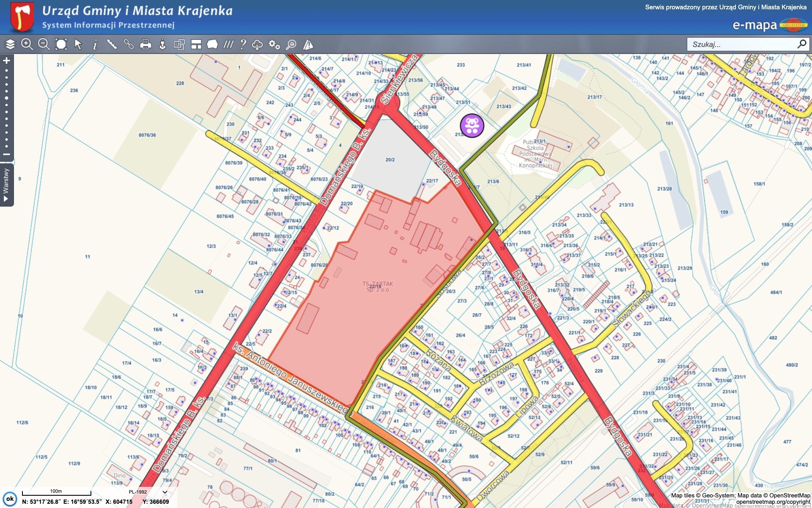Click the cloud download icon
The height and width of the screenshot is (508, 812).
[x=257, y=44]
